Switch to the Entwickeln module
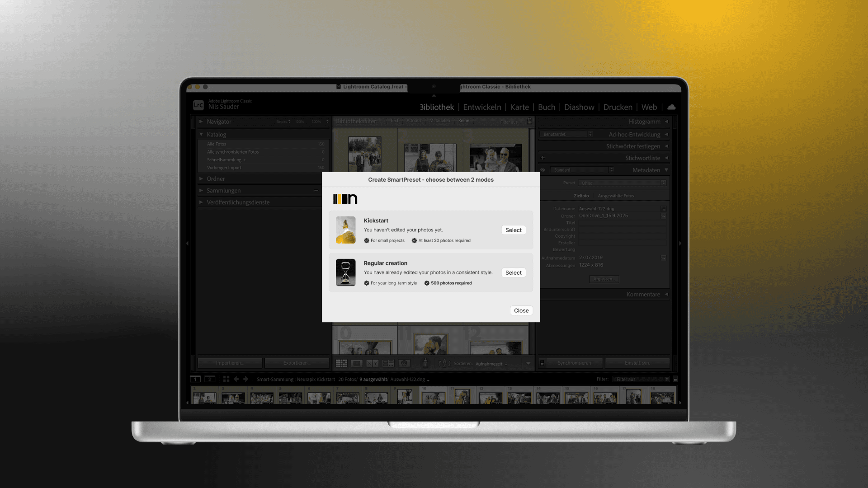 coord(482,107)
